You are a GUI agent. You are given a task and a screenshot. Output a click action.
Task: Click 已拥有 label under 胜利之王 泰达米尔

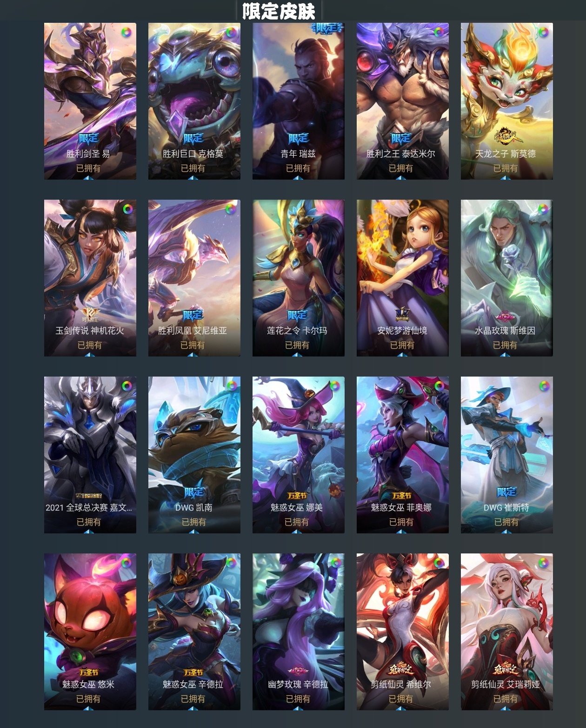pos(401,168)
